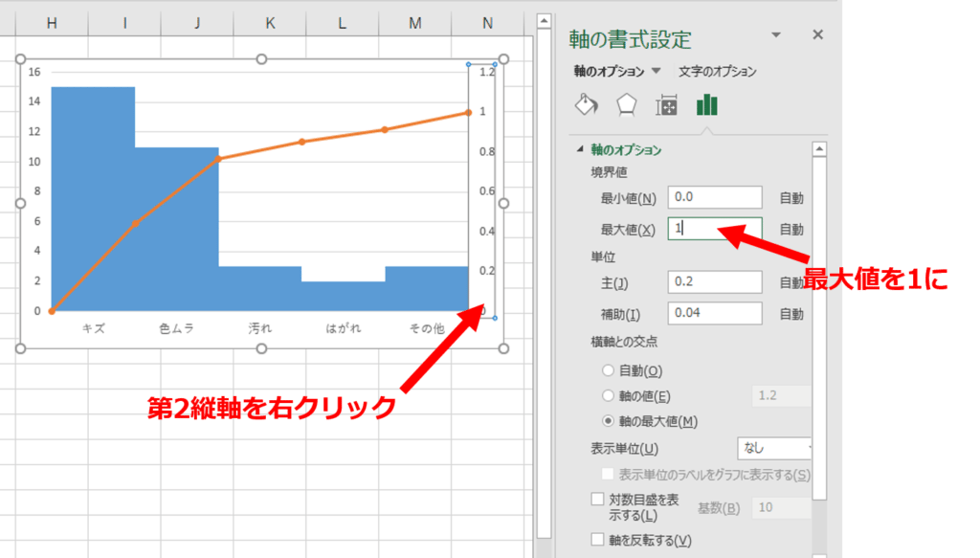Collapse the 軸のオプション section triangle
Viewport: 980px width, 558px height.
579,150
